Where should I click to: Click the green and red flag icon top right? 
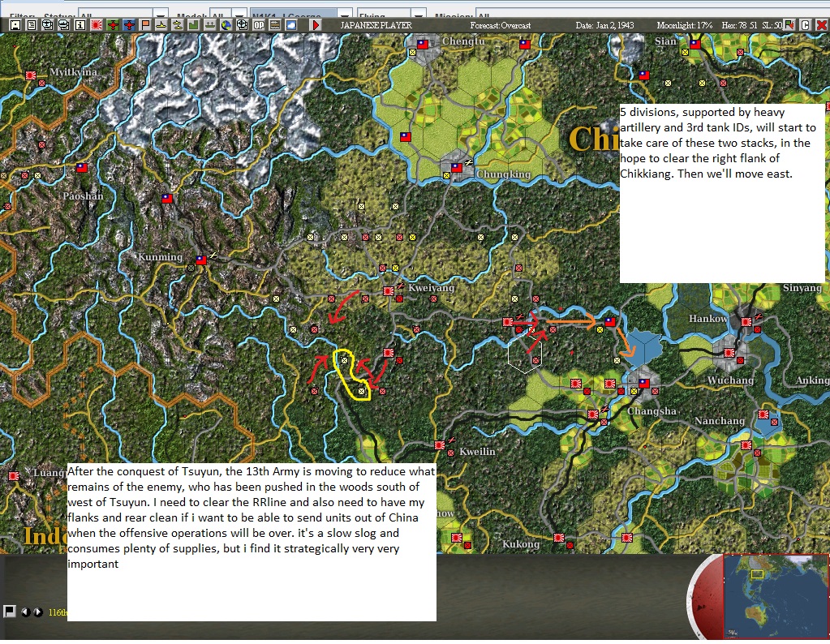coord(789,25)
